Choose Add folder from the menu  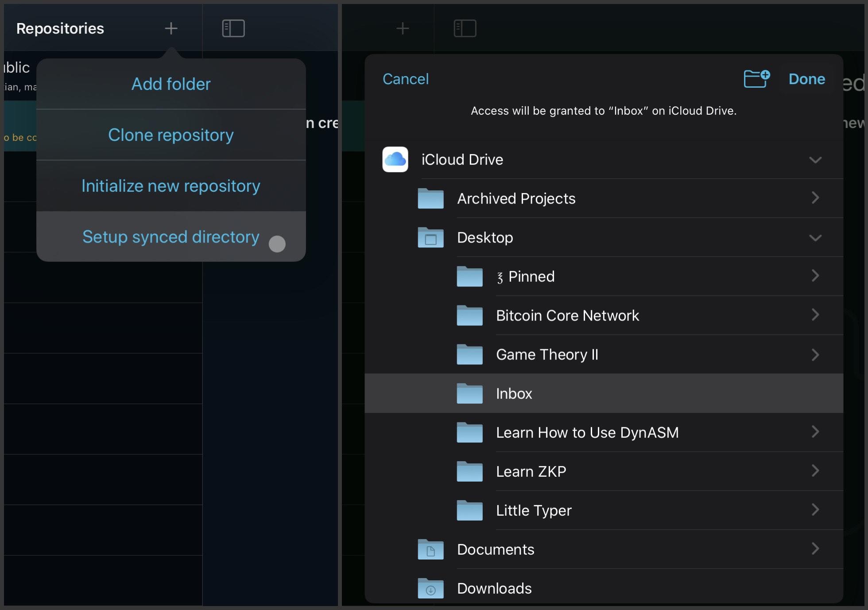pyautogui.click(x=170, y=84)
